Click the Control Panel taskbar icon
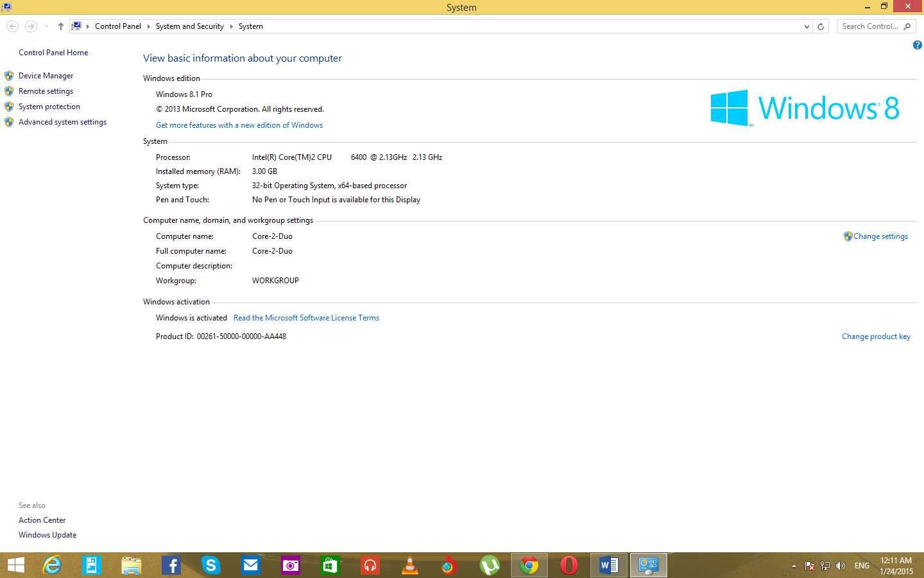The height and width of the screenshot is (578, 924). [649, 565]
